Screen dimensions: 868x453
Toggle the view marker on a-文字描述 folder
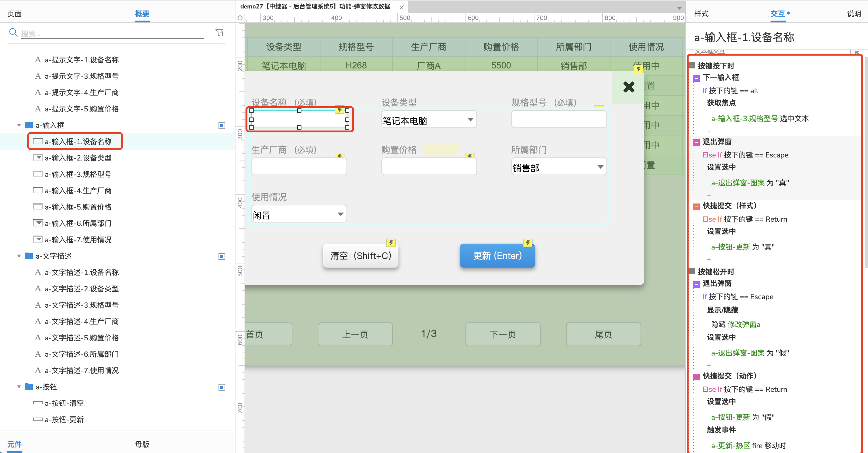[222, 256]
